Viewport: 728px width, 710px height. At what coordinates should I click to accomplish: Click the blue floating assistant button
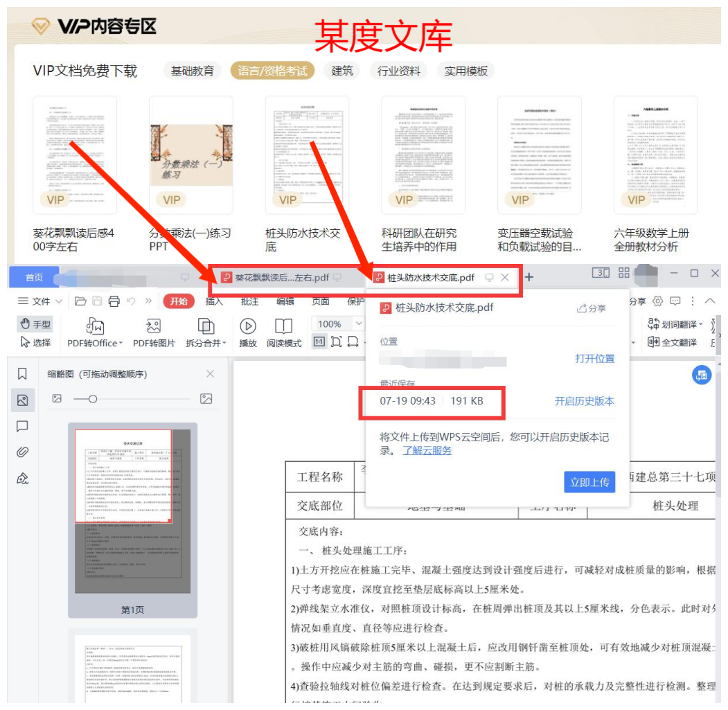pos(702,375)
